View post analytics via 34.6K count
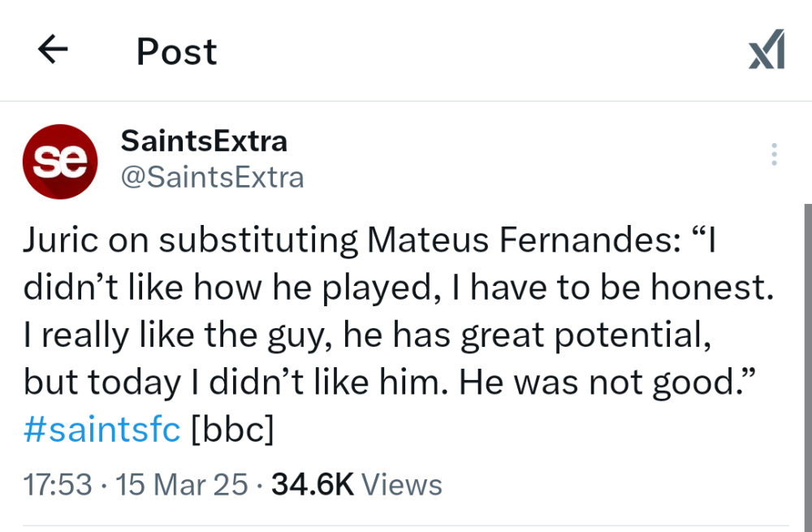Viewport: 812px width, 532px height. [x=312, y=485]
